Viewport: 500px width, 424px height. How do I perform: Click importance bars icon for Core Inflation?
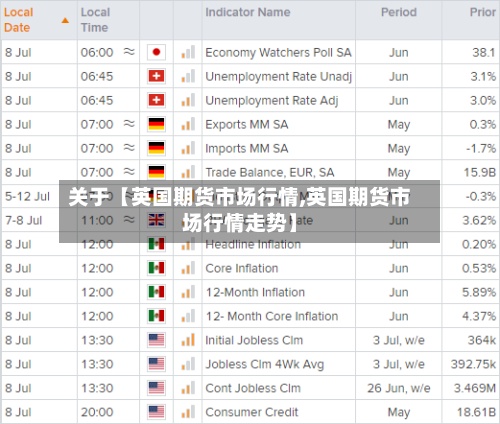click(188, 268)
